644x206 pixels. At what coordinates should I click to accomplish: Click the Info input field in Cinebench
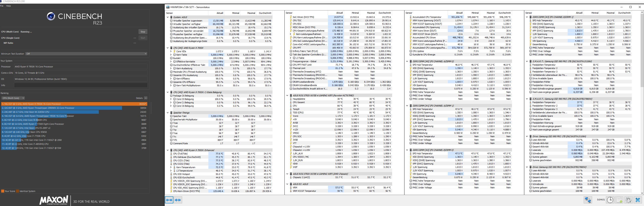(x=81, y=85)
